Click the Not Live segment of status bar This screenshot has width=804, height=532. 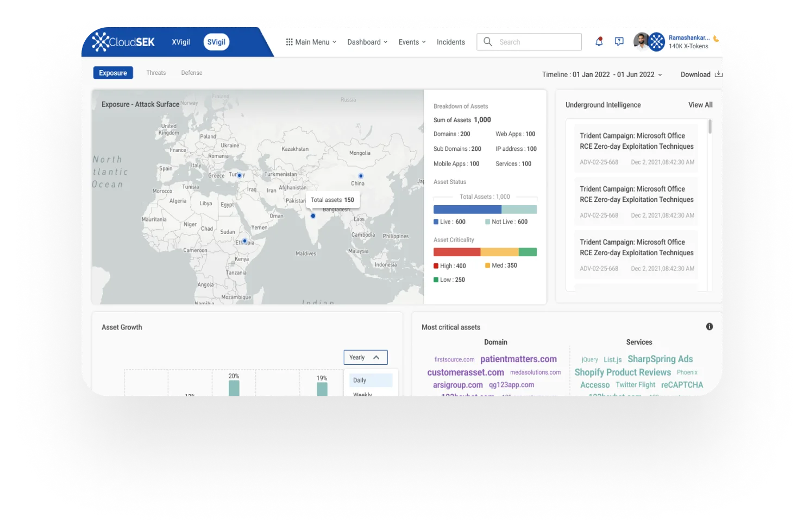519,210
